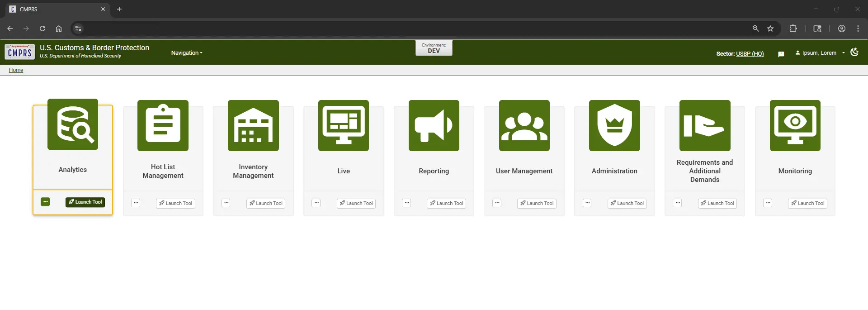Click U.S. Customs & Border Protection heading
The height and width of the screenshot is (310, 868).
click(x=94, y=48)
